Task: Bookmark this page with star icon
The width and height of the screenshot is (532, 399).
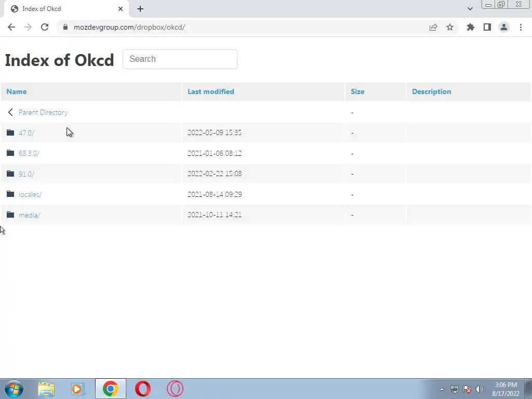Action: pyautogui.click(x=450, y=27)
